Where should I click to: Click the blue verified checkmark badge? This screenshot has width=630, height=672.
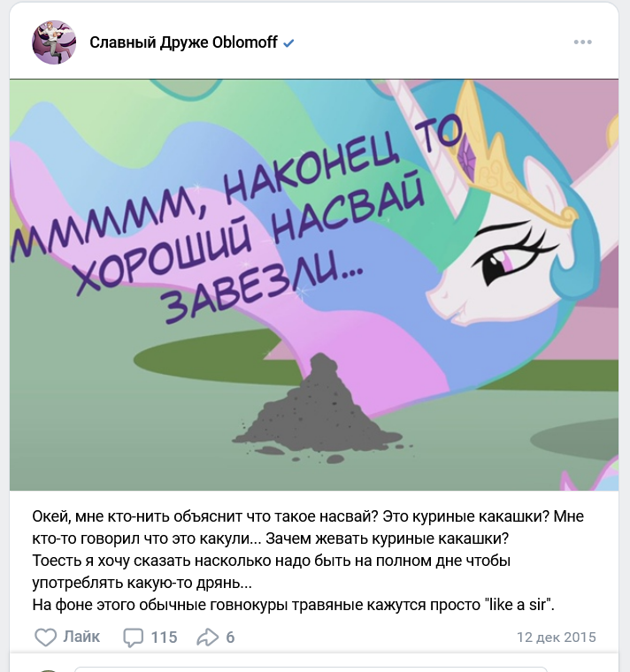tap(288, 42)
